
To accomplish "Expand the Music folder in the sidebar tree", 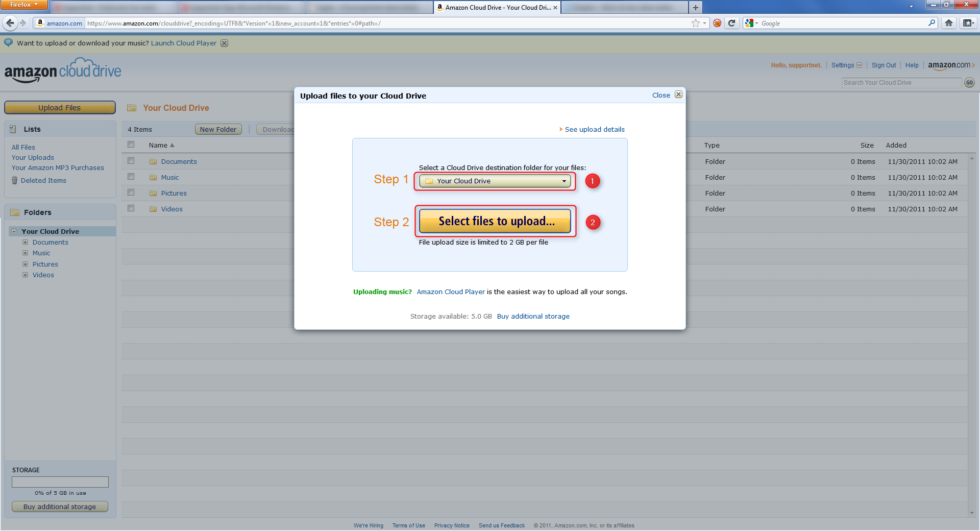I will [25, 253].
